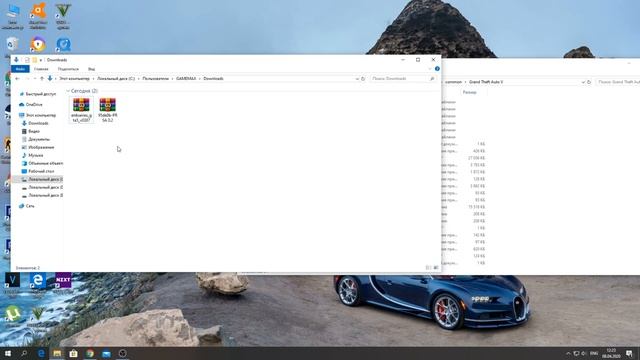The height and width of the screenshot is (360, 640).
Task: Refresh the Downloads folder
Action: pyautogui.click(x=363, y=78)
